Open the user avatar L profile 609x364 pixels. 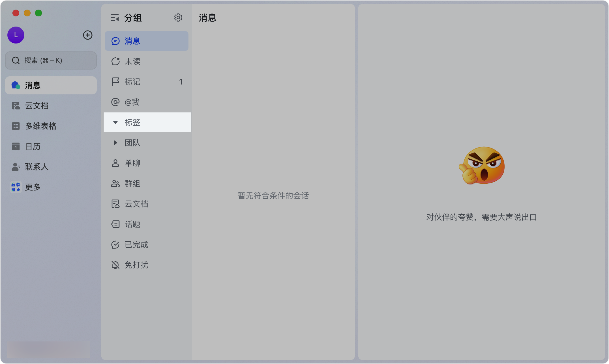coord(16,35)
